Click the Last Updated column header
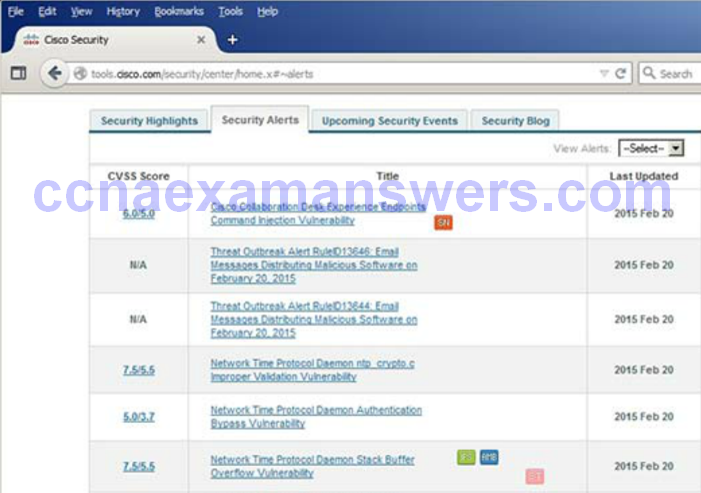 [x=644, y=176]
